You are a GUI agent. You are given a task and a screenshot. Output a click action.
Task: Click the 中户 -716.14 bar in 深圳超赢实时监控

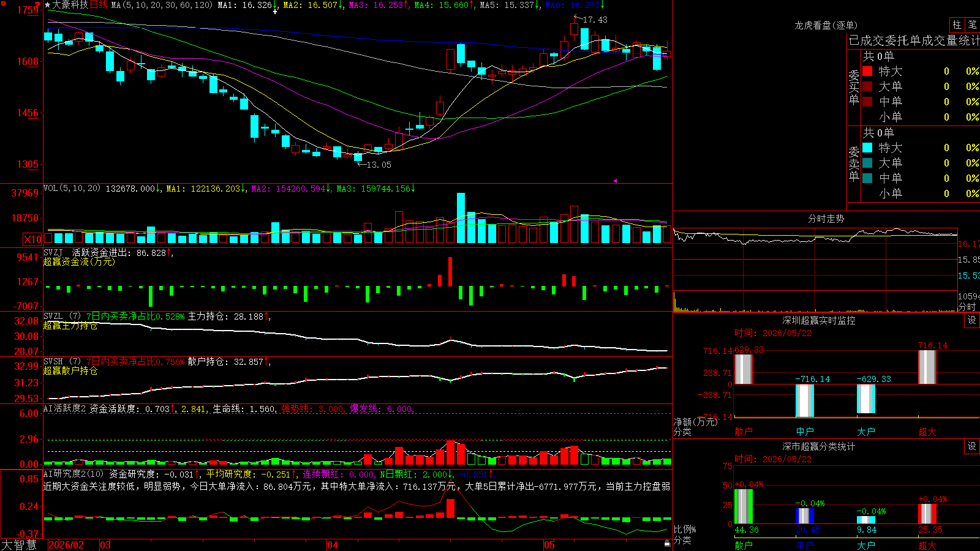805,400
